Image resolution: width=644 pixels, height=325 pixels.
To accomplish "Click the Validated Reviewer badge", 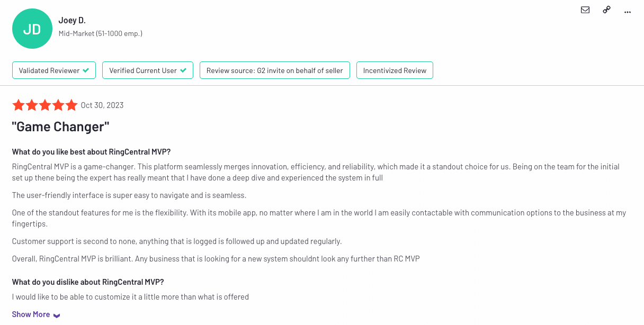I will (x=54, y=70).
